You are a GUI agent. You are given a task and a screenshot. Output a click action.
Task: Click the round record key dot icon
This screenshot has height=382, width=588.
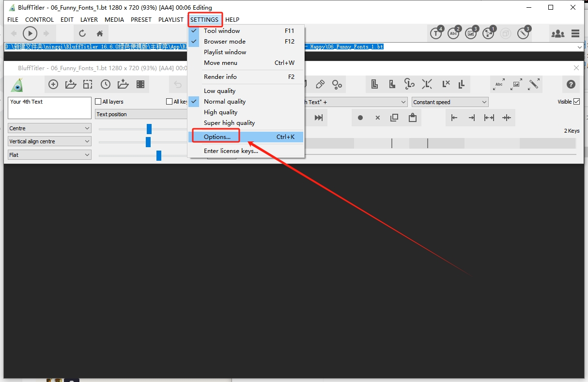360,118
